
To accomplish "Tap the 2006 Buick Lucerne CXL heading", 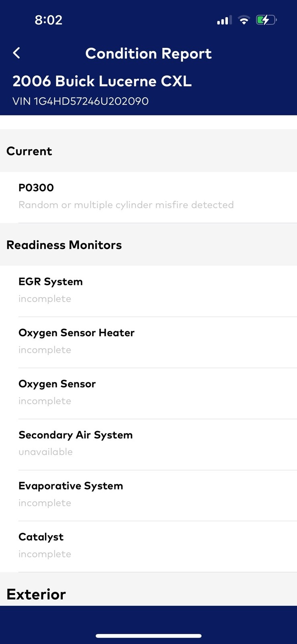I will pyautogui.click(x=102, y=81).
